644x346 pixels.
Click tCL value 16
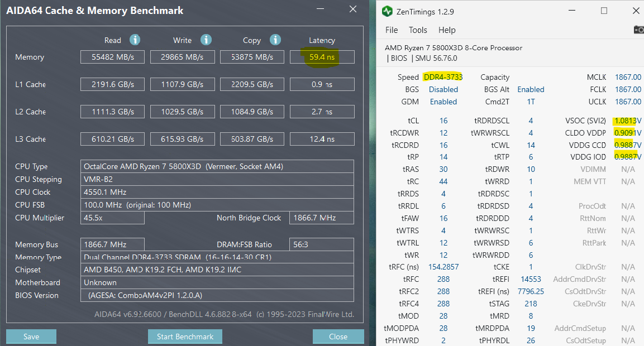tap(443, 121)
